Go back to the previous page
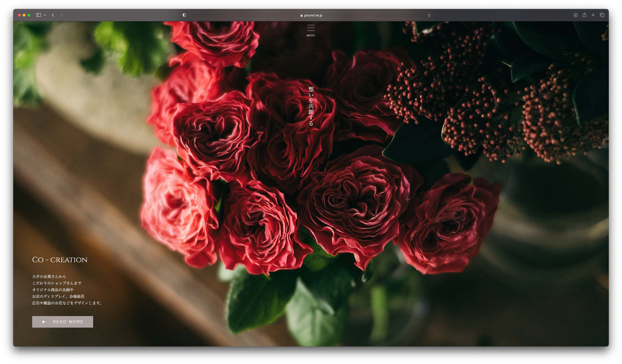This screenshot has width=622, height=364. [x=53, y=15]
